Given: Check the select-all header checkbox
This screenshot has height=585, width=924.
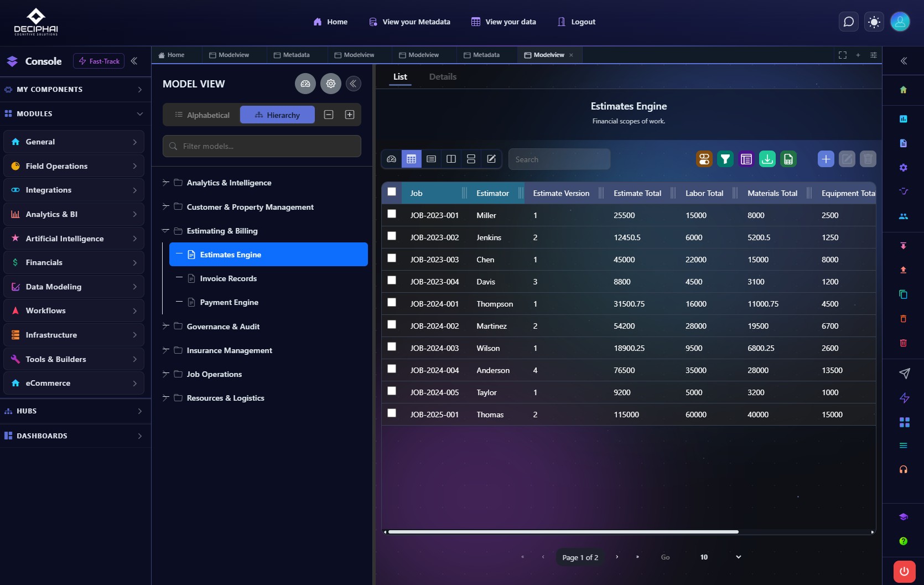Looking at the screenshot, I should point(392,191).
